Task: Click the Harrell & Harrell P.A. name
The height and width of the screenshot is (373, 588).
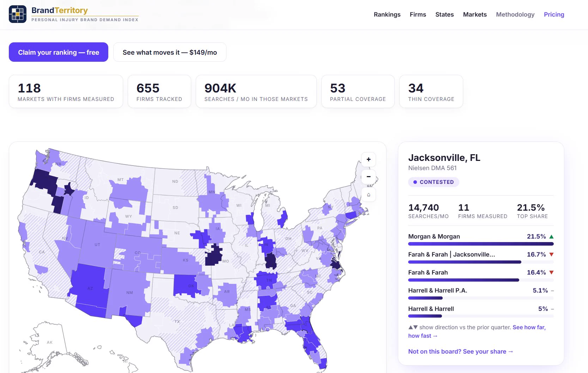Action: pyautogui.click(x=437, y=290)
